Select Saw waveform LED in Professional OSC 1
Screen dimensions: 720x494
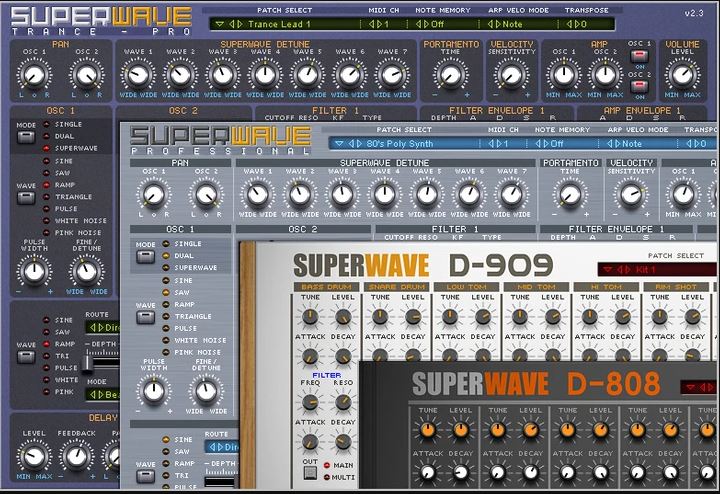[166, 292]
